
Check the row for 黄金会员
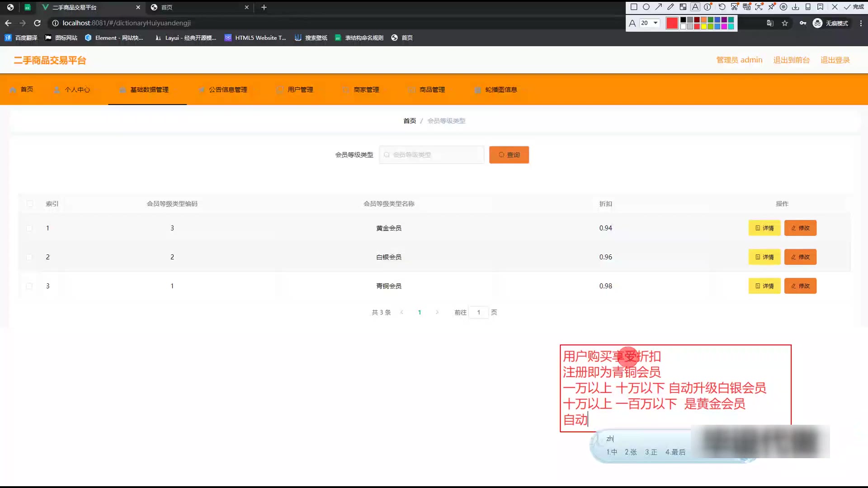point(29,228)
